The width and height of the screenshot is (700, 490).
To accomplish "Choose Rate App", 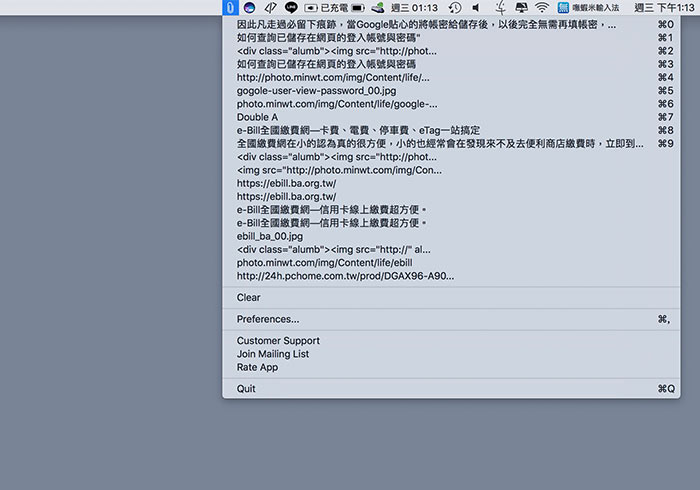I will (x=451, y=367).
